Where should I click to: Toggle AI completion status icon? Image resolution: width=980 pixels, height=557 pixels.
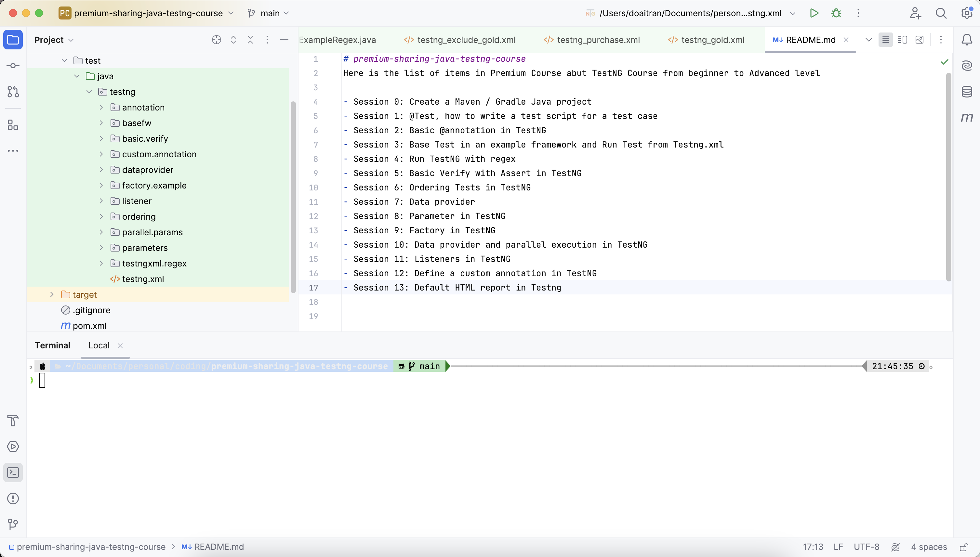tap(895, 547)
